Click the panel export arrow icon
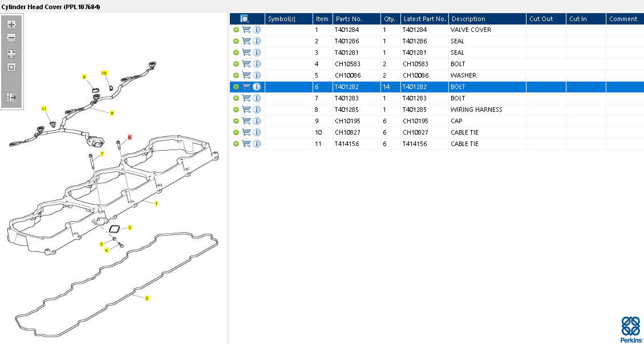This screenshot has width=644, height=344. point(11,98)
